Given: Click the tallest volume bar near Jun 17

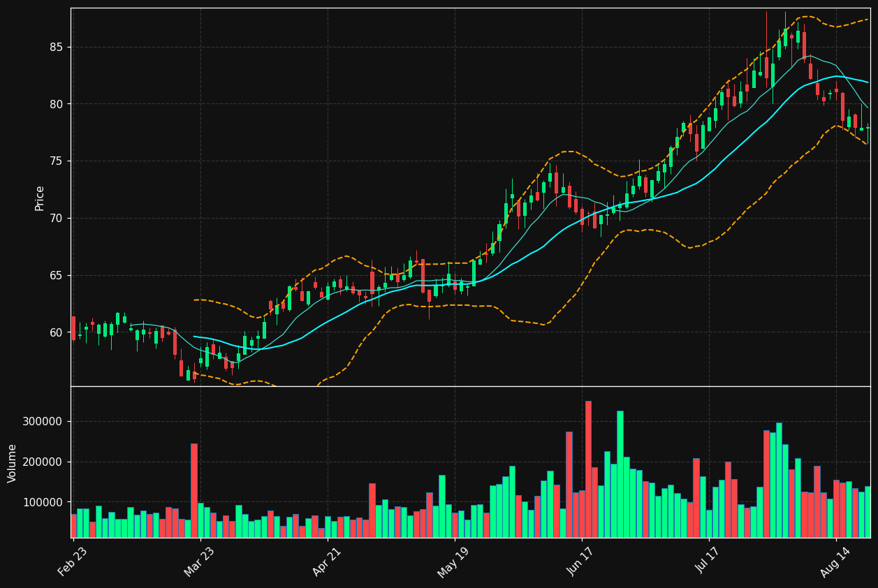Looking at the screenshot, I should pos(588,469).
